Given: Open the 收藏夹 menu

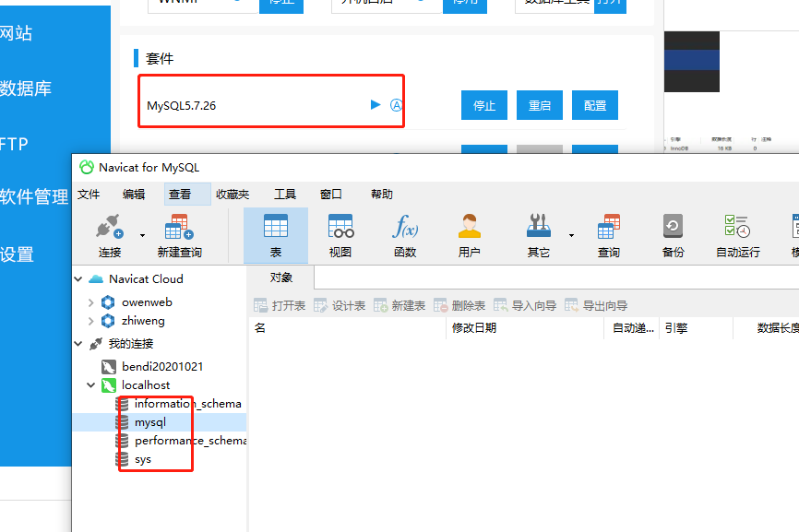Looking at the screenshot, I should [233, 194].
